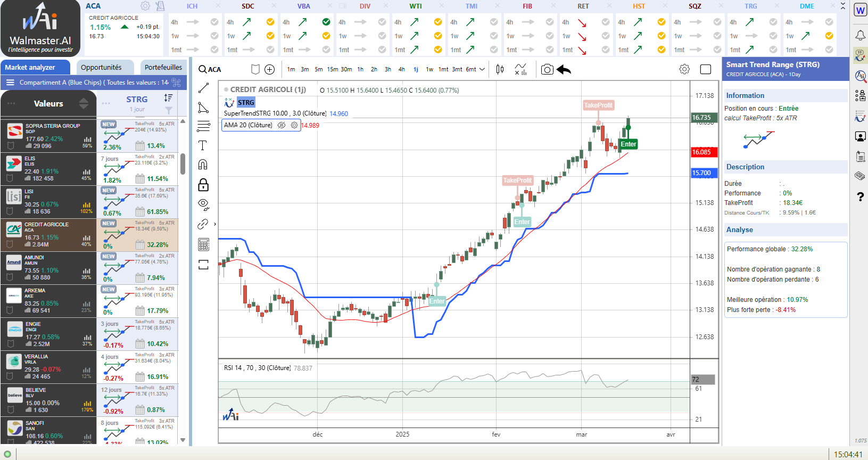Image resolution: width=868 pixels, height=460 pixels.
Task: Click the W logo icon at top right
Action: [x=860, y=10]
